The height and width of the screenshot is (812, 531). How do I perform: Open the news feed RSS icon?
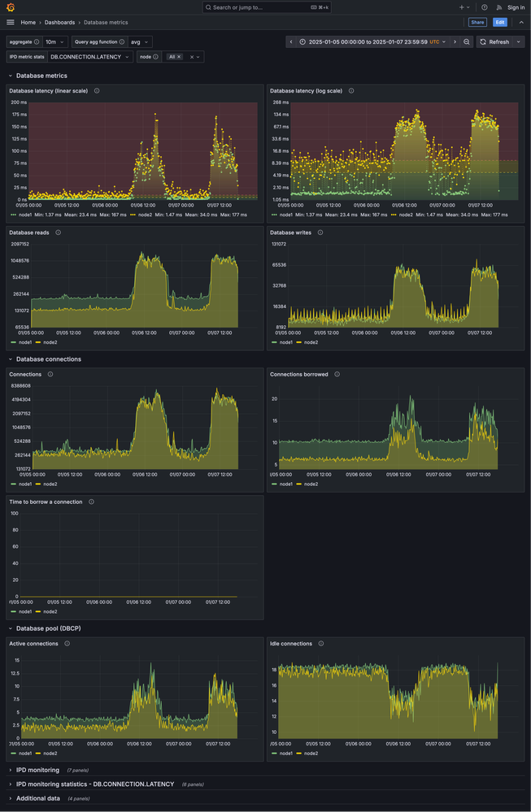point(499,7)
